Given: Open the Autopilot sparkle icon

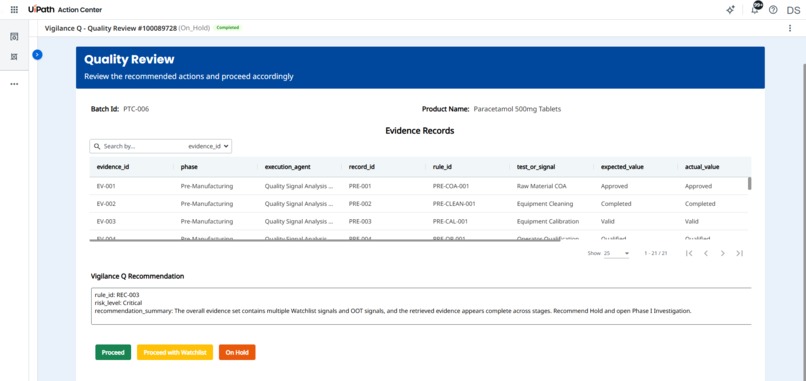Looking at the screenshot, I should point(730,10).
